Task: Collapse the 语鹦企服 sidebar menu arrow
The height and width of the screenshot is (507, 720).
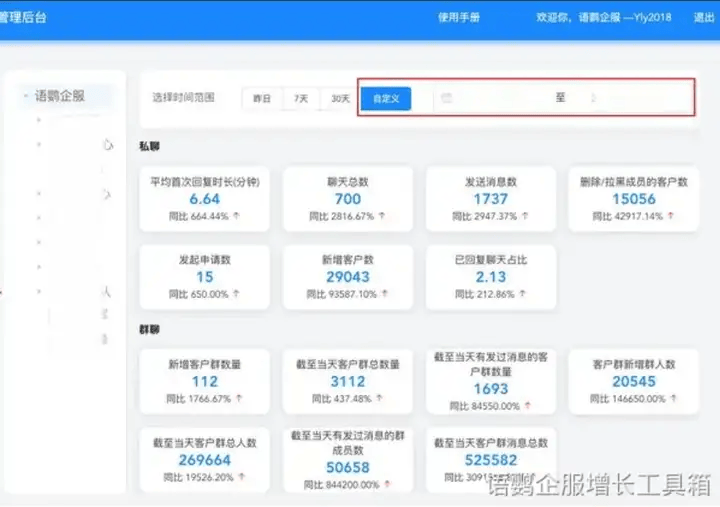Action: [x=25, y=97]
